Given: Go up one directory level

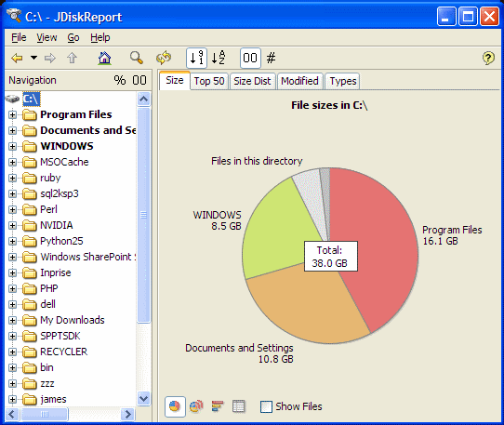Looking at the screenshot, I should tap(72, 59).
